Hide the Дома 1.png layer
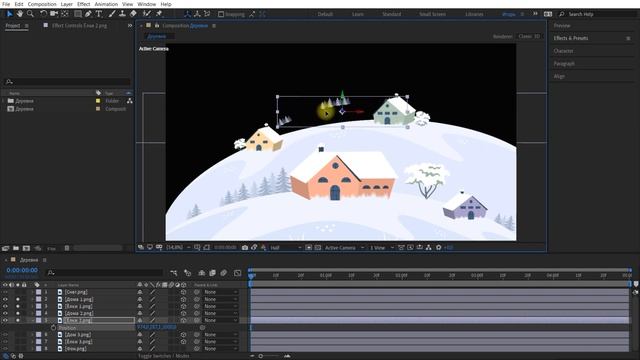 click(5, 299)
